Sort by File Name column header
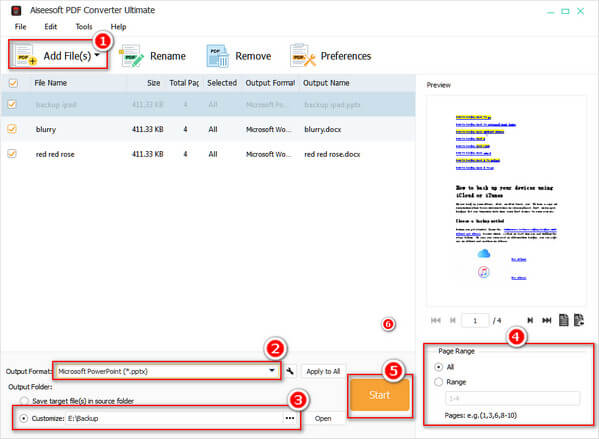The image size is (599, 439). [x=50, y=83]
